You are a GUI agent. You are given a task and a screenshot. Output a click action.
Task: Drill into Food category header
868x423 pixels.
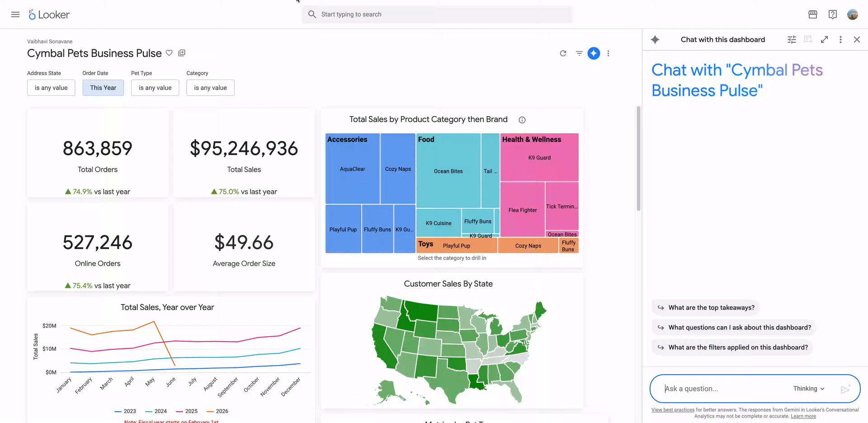[x=426, y=140]
